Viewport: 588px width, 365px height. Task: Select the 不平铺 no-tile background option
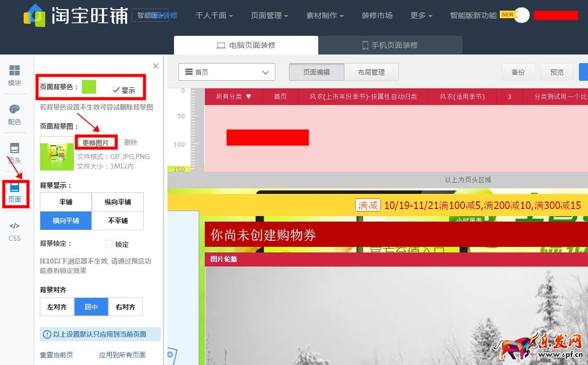[x=117, y=221]
